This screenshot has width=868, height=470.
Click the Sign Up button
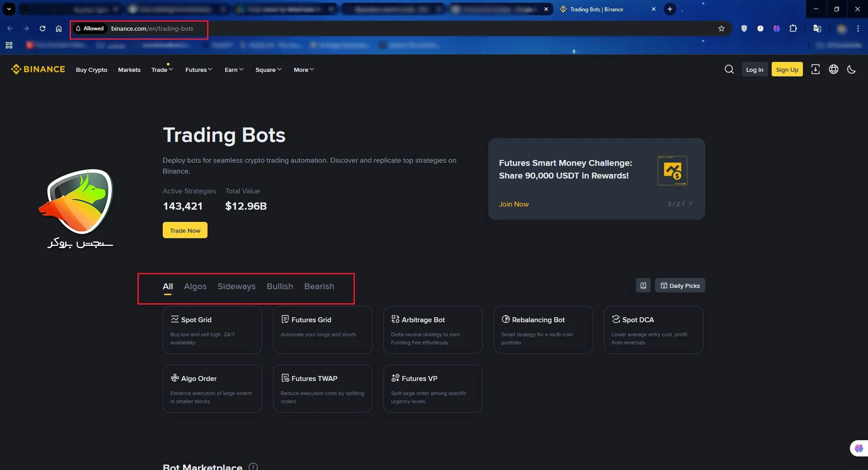tap(787, 70)
